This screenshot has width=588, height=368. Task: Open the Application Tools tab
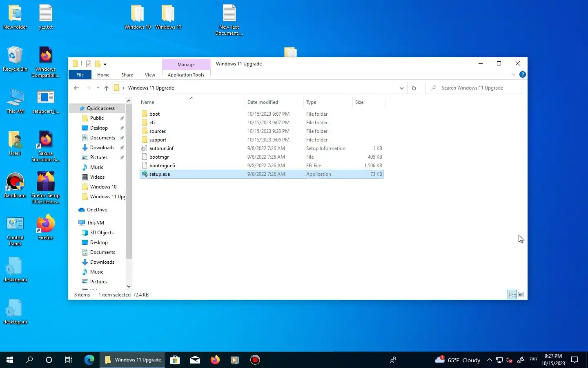pos(186,75)
